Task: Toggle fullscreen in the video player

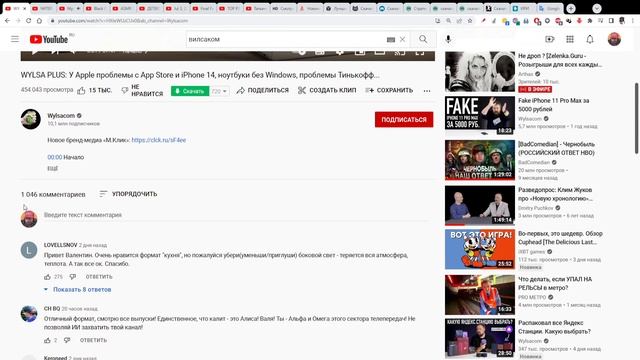Action: (x=420, y=53)
